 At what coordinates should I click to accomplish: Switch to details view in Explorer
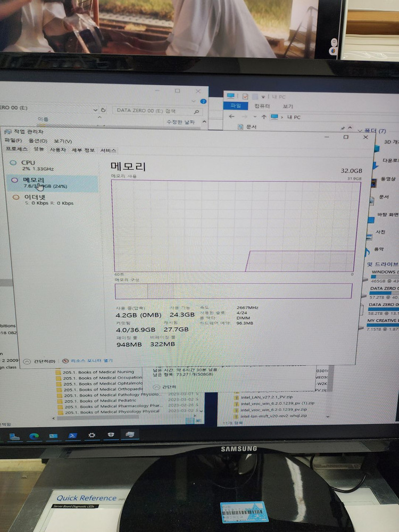(190, 421)
